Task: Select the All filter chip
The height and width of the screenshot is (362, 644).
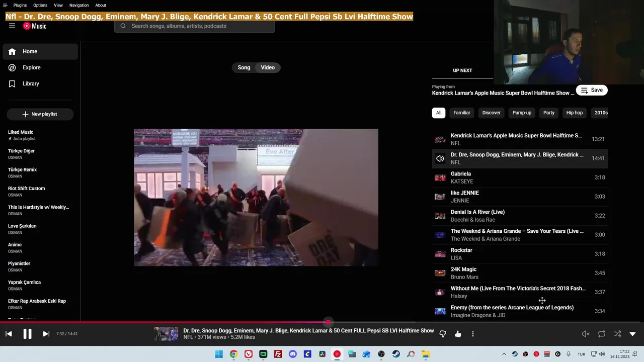Action: pyautogui.click(x=439, y=113)
